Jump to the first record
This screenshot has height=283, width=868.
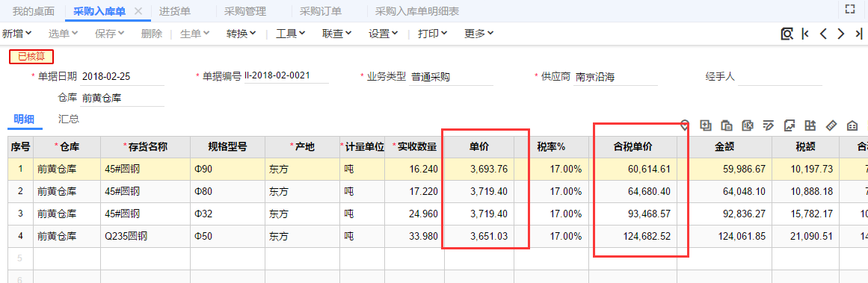(x=805, y=34)
